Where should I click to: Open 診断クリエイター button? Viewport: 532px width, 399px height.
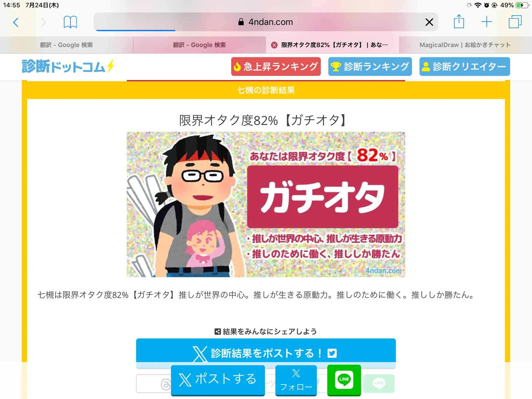[x=464, y=67]
